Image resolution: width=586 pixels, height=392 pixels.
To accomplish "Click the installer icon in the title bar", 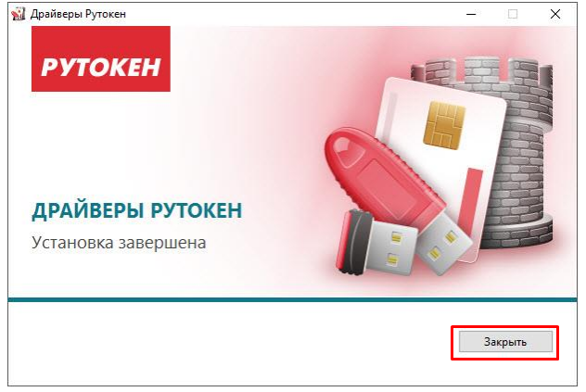I will 18,14.
